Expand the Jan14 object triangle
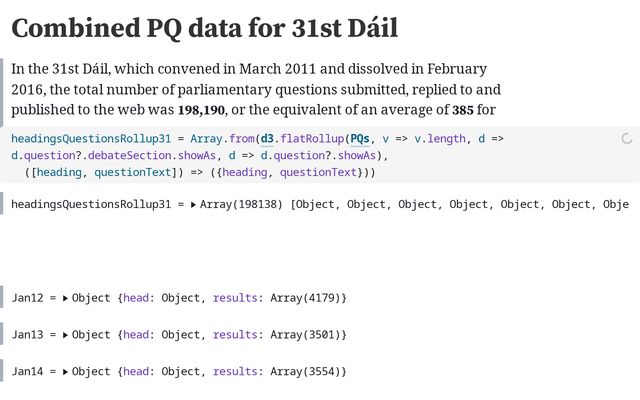Viewport: 640px width, 400px height. click(x=65, y=372)
